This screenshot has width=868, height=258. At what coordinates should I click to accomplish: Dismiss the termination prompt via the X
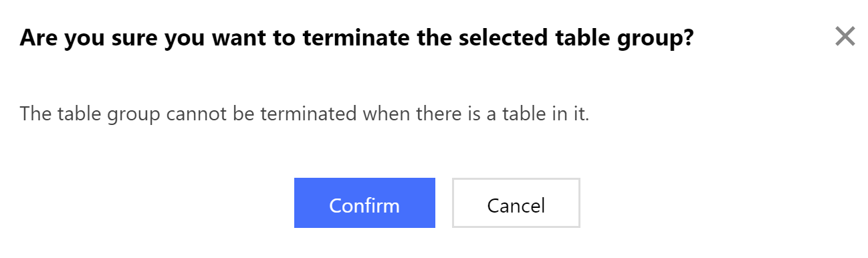click(845, 36)
